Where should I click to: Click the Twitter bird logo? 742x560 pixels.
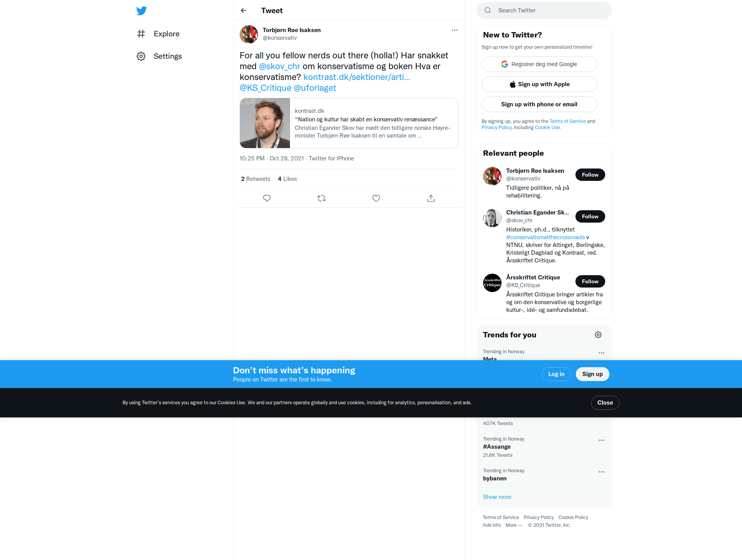pos(141,10)
